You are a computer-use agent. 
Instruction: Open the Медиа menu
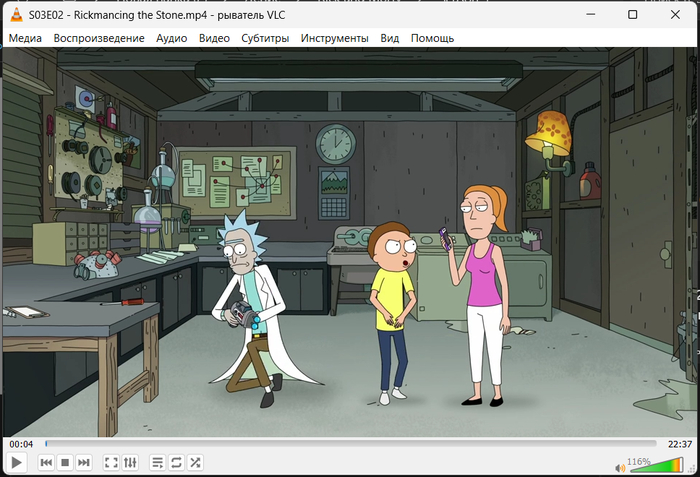click(26, 38)
